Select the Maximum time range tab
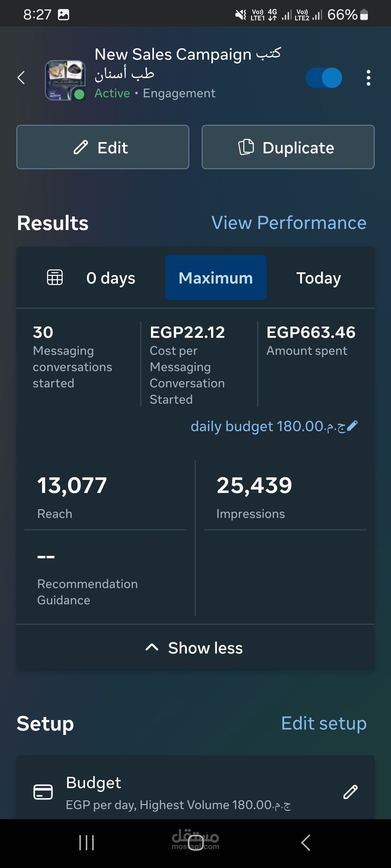Screen dimensions: 391x868 click(x=216, y=278)
